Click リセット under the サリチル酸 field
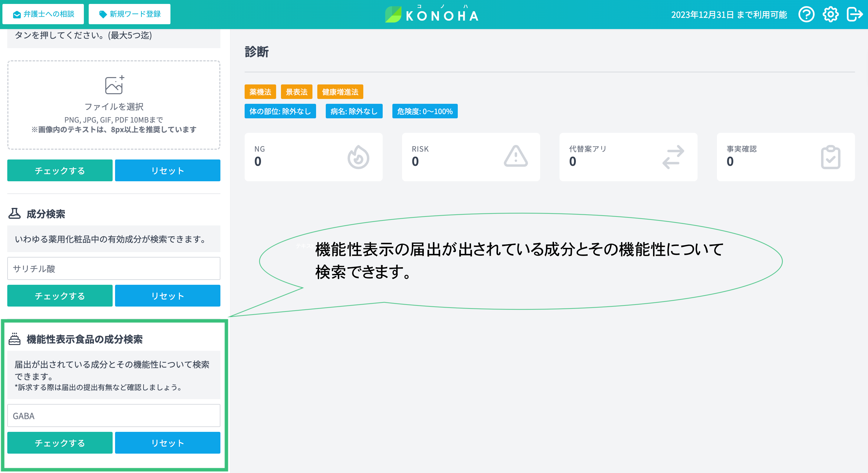868x473 pixels. pos(167,296)
